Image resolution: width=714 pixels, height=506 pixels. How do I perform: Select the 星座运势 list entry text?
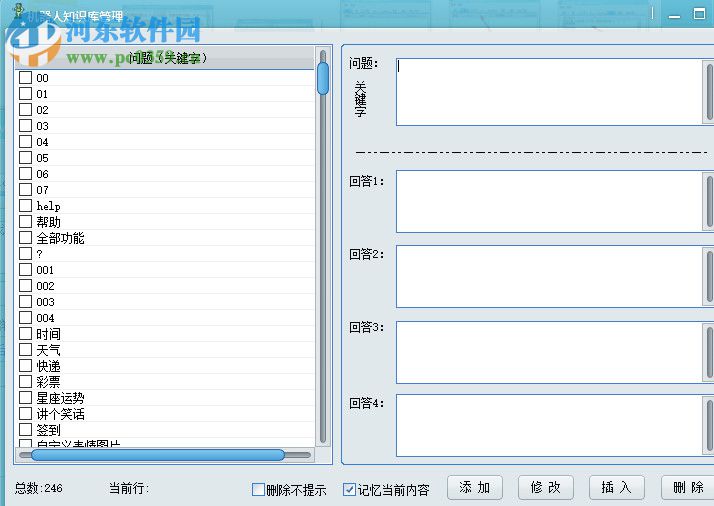(x=60, y=398)
